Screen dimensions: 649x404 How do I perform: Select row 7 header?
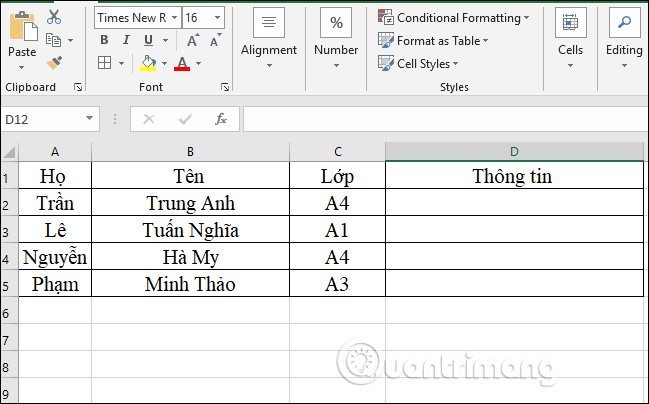tap(9, 337)
